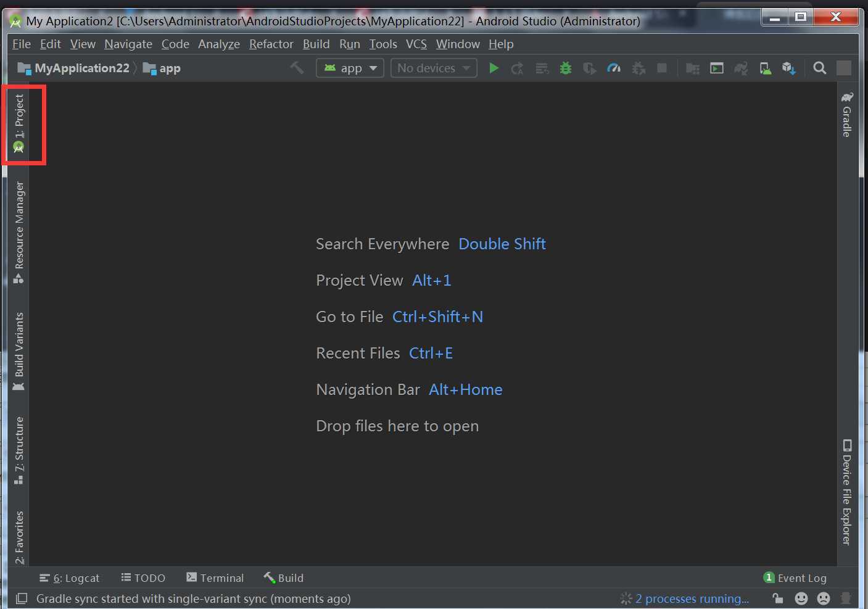Click Attach Debugger to Android Process icon
The width and height of the screenshot is (868, 609).
click(x=639, y=68)
